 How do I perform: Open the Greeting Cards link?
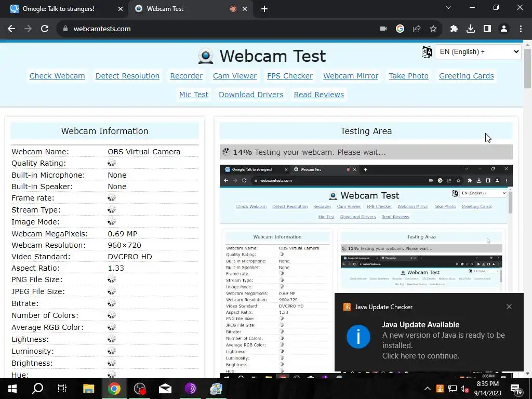(x=466, y=76)
